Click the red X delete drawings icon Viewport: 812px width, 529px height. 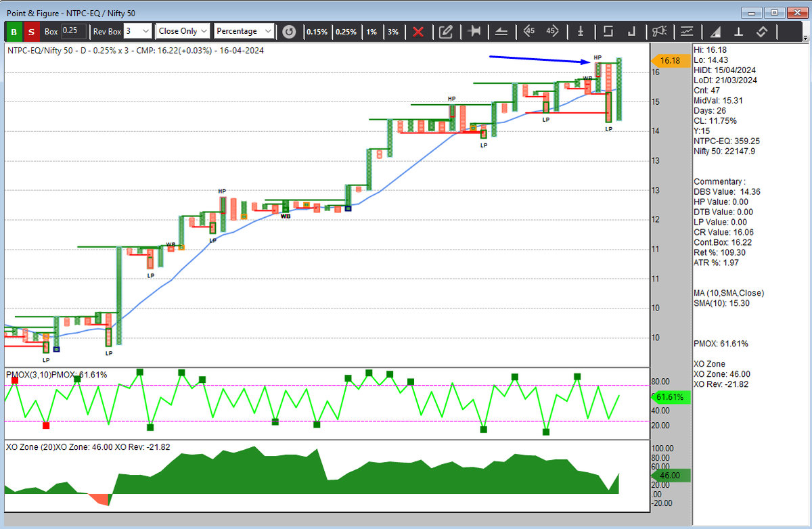click(419, 31)
